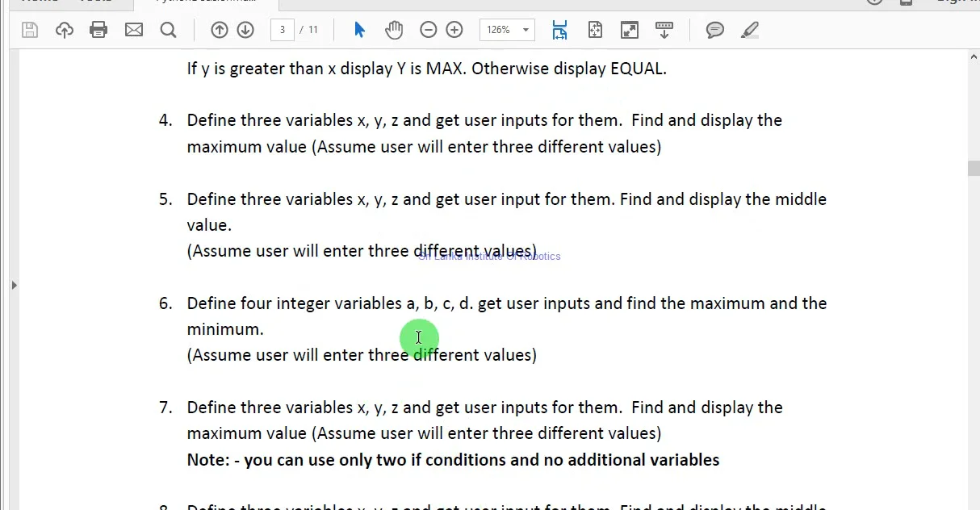Click the word 'value.' under question 5
980x510 pixels.
pyautogui.click(x=209, y=225)
